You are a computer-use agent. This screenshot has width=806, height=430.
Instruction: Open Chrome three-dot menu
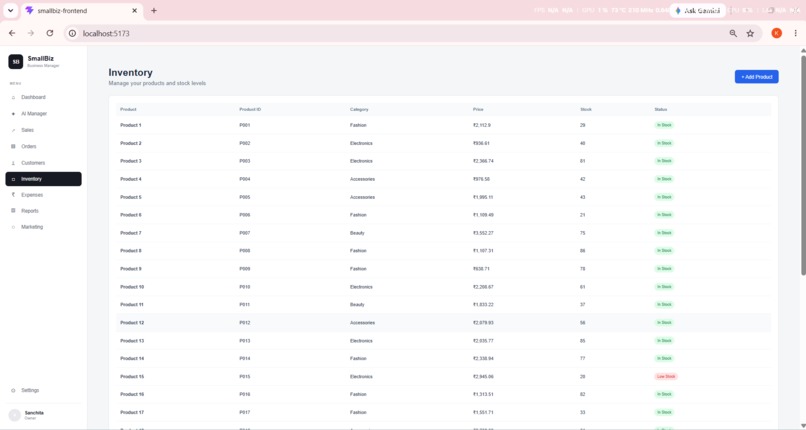[x=795, y=33]
